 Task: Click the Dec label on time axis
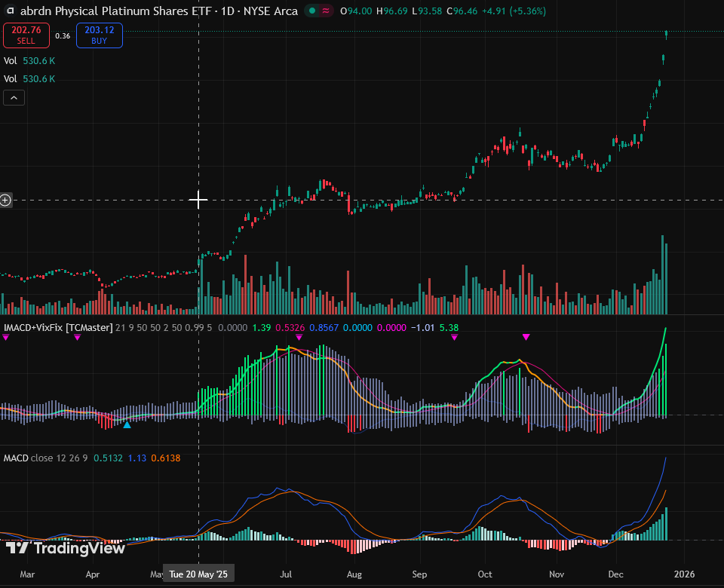tap(615, 574)
